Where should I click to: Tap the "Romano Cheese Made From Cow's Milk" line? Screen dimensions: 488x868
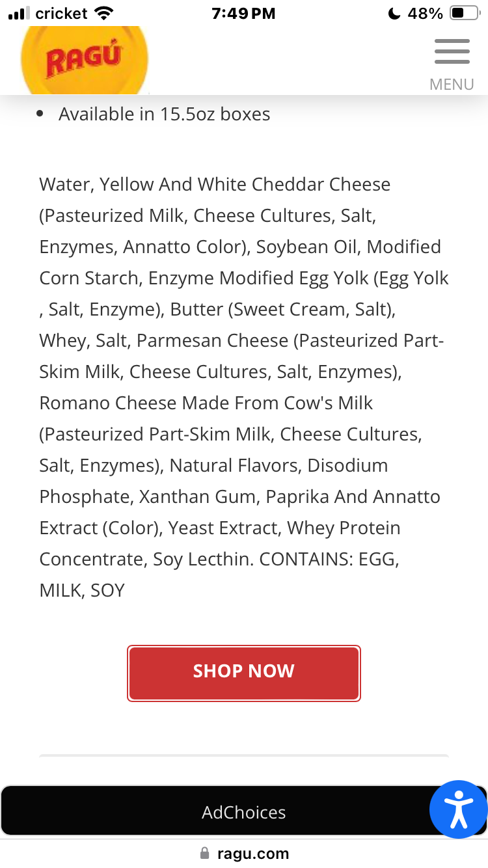click(206, 403)
